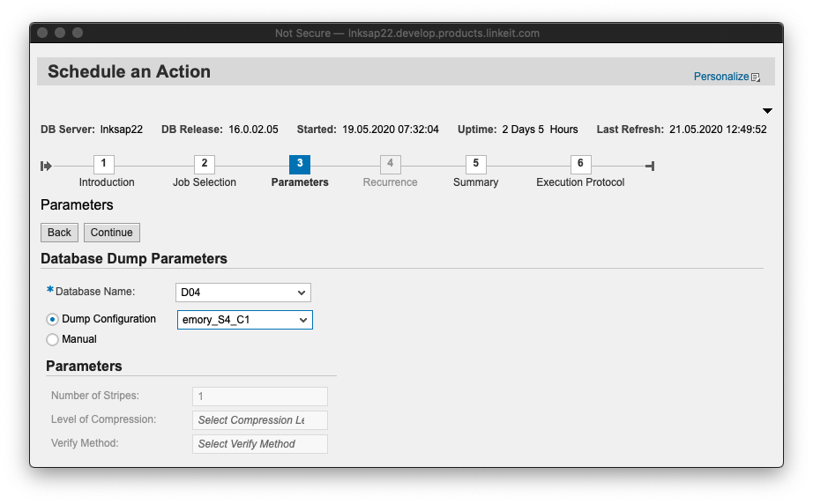The image size is (813, 504).
Task: Select the Manual radio button
Action: point(53,339)
